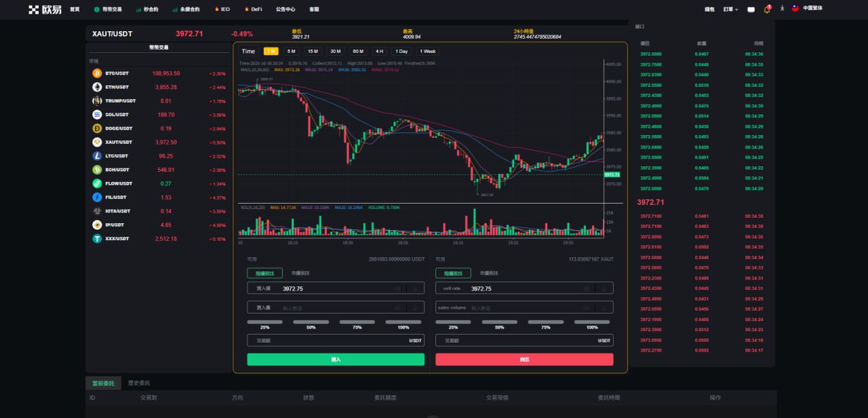Click the sales volume input field
This screenshot has height=418, width=868.
point(524,307)
